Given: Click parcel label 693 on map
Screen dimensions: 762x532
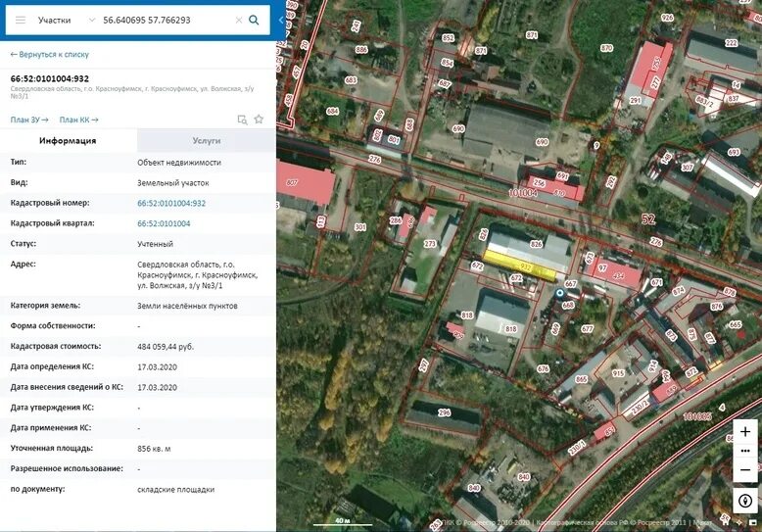Looking at the screenshot, I should click(734, 153).
